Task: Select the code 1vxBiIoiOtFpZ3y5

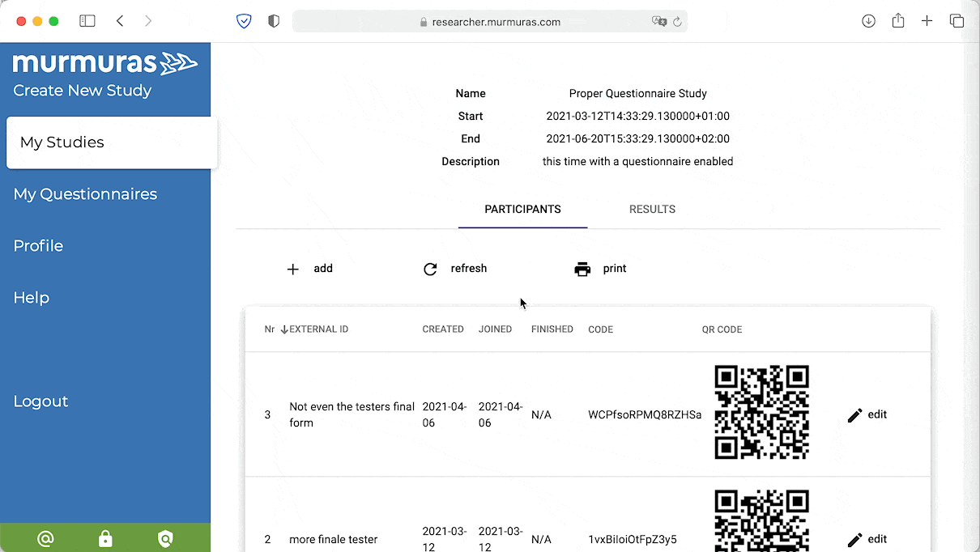Action: click(x=633, y=540)
